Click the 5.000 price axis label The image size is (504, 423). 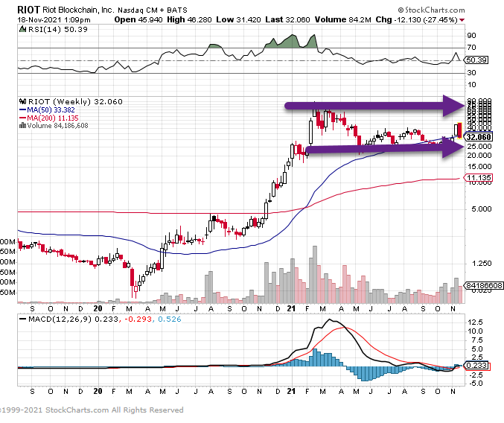click(x=481, y=209)
